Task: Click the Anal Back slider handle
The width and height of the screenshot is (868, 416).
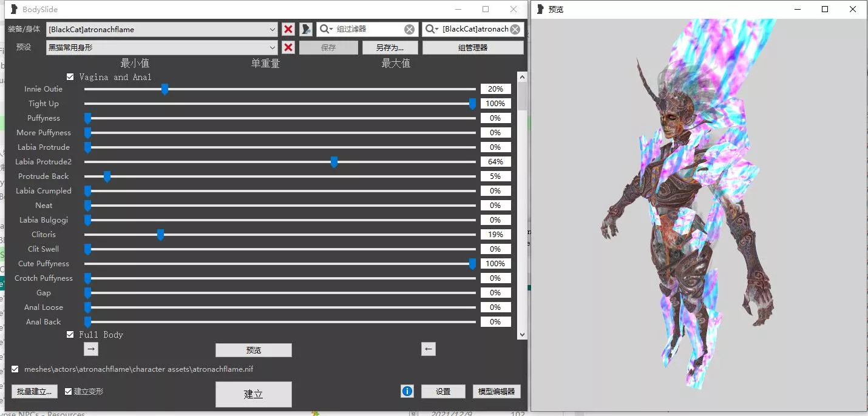Action: (87, 322)
